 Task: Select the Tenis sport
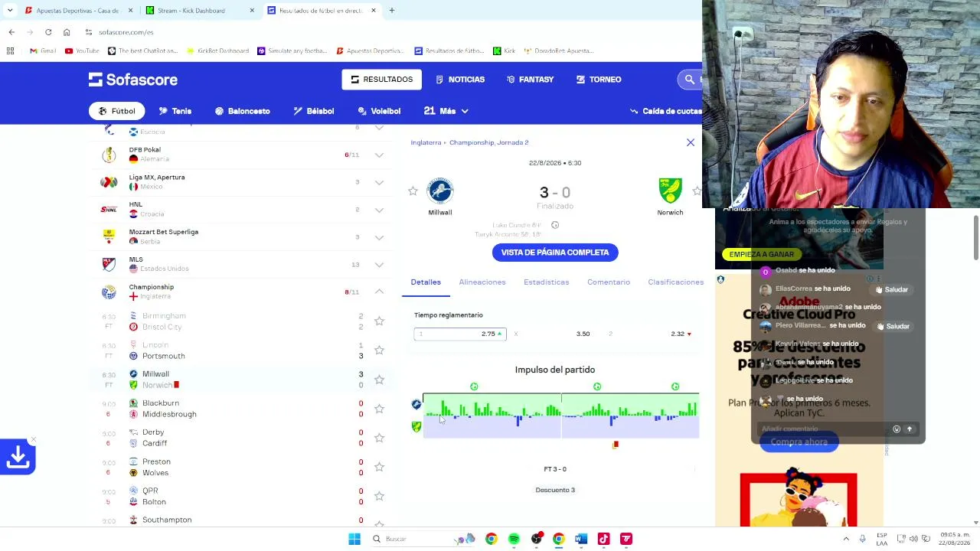pos(175,111)
